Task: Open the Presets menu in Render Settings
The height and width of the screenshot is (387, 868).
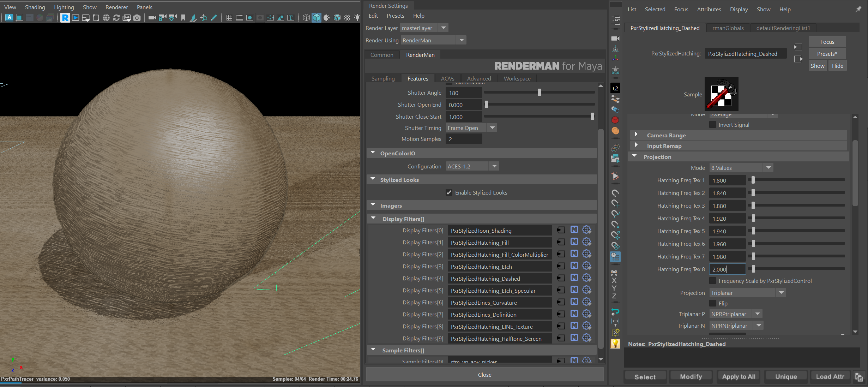Action: click(x=395, y=16)
